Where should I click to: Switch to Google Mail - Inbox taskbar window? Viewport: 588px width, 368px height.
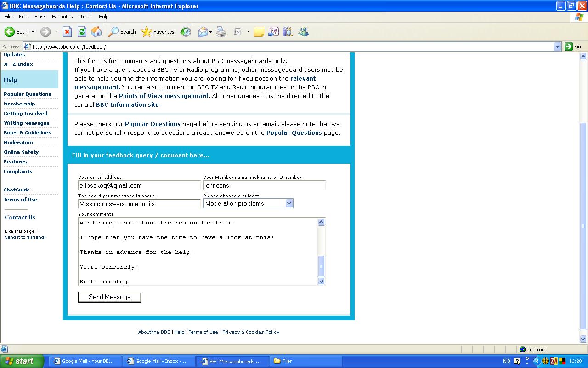[158, 361]
